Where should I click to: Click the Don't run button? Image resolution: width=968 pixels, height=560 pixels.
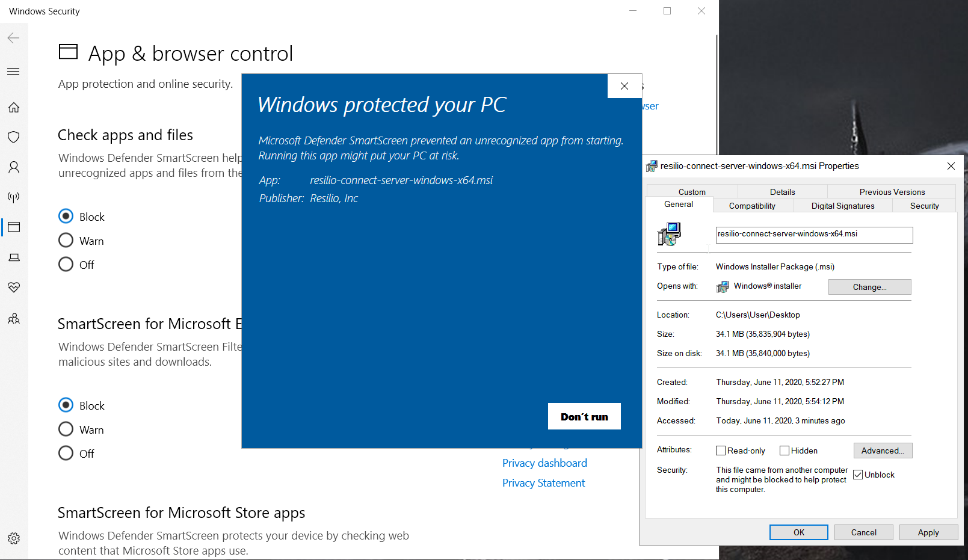click(584, 416)
